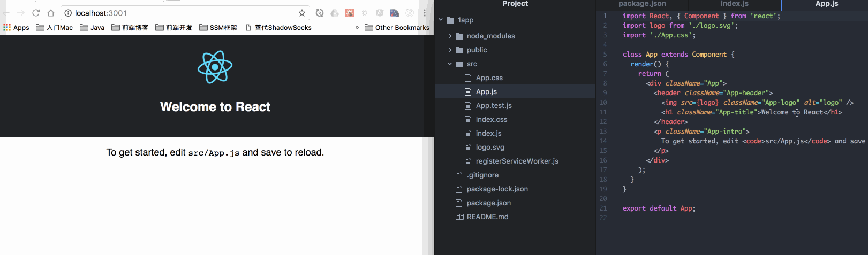Expand the node_modules folder
Image resolution: width=868 pixels, height=255 pixels.
tap(450, 36)
